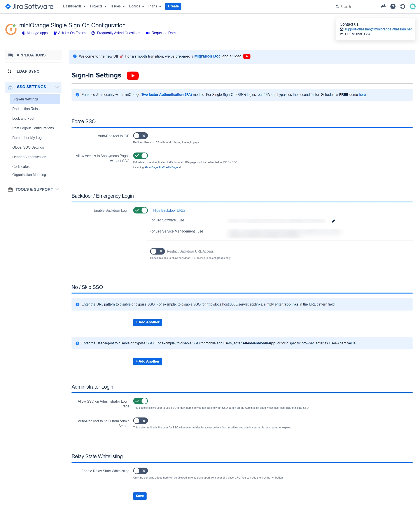Open the help question mark icon
Viewport: 420px width, 505px height.
pos(393,7)
